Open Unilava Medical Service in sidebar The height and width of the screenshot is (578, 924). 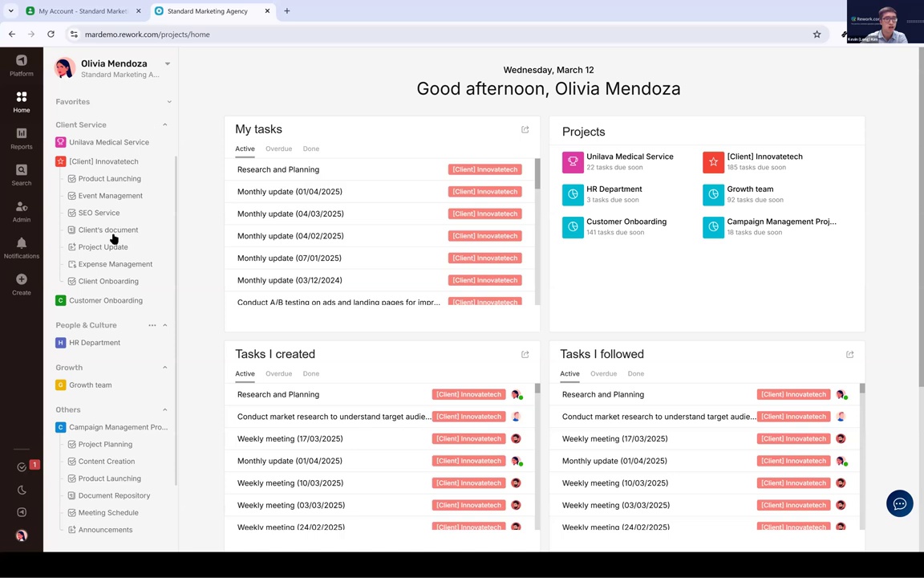coord(109,142)
